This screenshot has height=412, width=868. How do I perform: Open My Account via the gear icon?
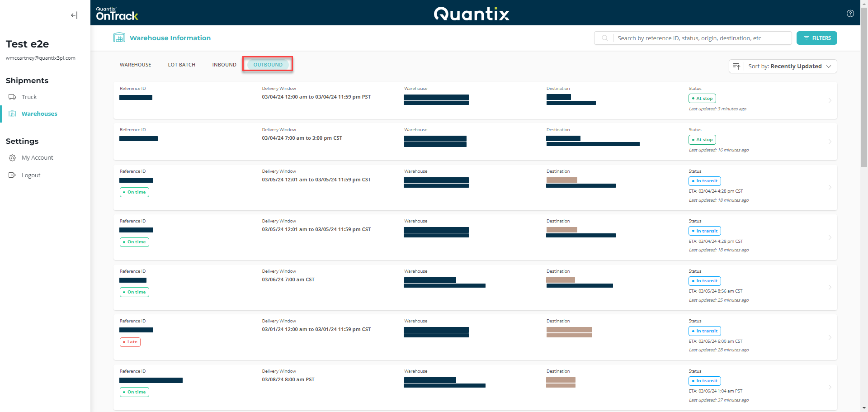[x=12, y=157]
